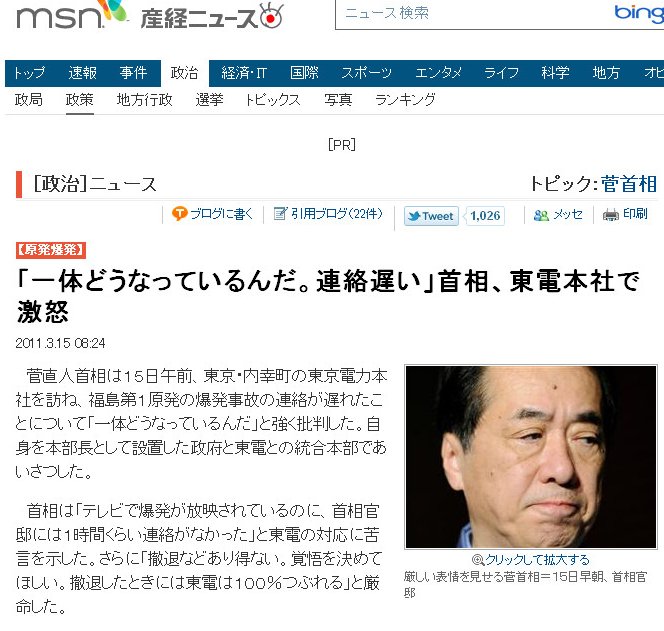The height and width of the screenshot is (631, 664).
Task: Click the MSN butterfly logo
Action: 113,11
